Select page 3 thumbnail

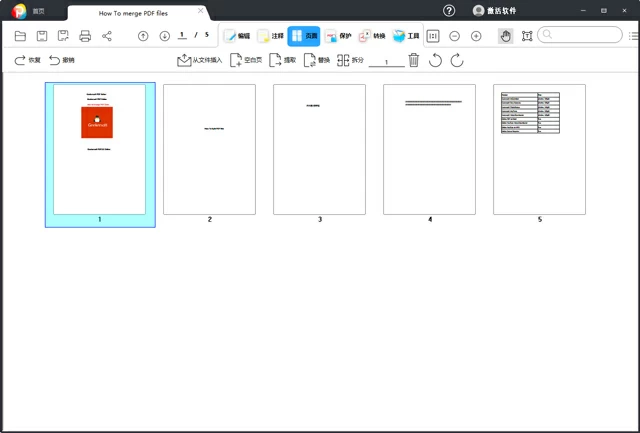coord(319,149)
